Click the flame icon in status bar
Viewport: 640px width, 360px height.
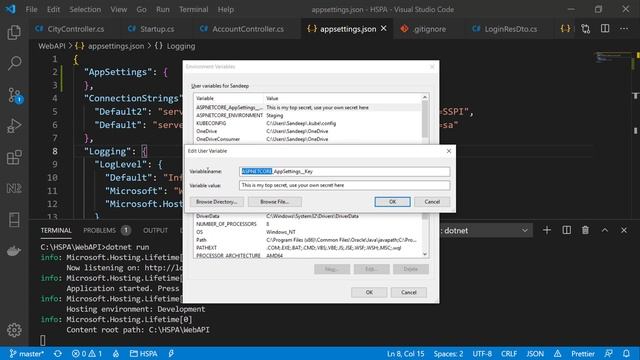(116, 353)
